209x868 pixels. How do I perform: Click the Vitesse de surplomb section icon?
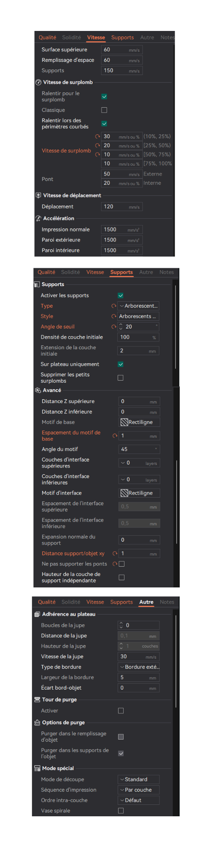pos(39,82)
